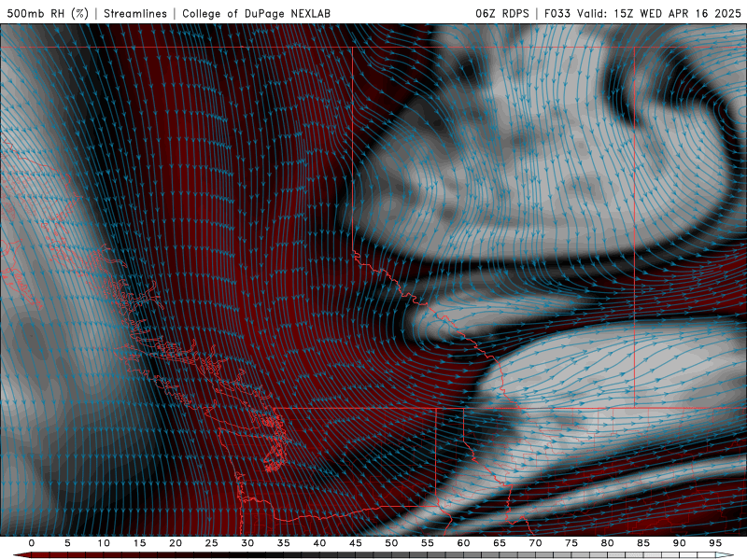Click the colorbar label '25'
747x560 pixels.
coord(212,543)
